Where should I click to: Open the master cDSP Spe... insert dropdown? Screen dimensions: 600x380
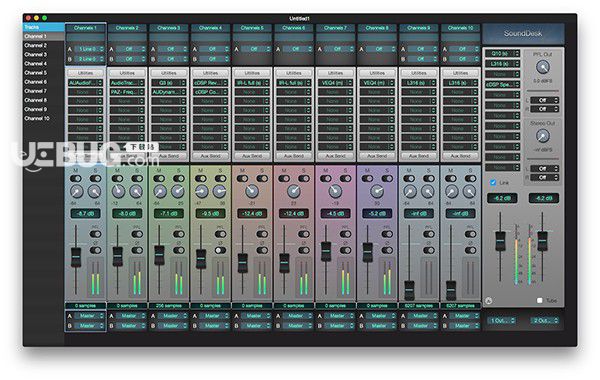pos(502,85)
